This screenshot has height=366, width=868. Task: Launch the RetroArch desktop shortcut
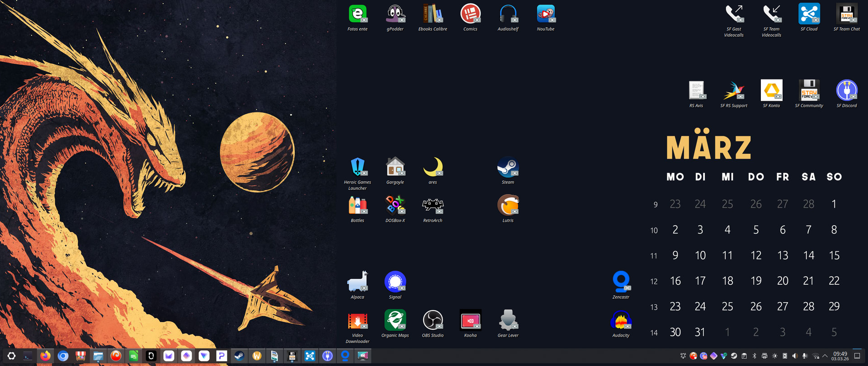[433, 206]
